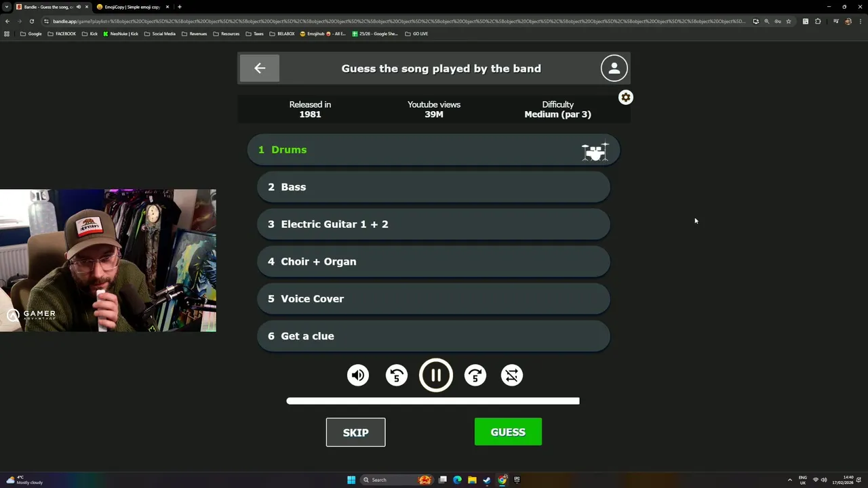Image resolution: width=868 pixels, height=488 pixels.
Task: Click the install app icon in address bar
Action: point(755,21)
